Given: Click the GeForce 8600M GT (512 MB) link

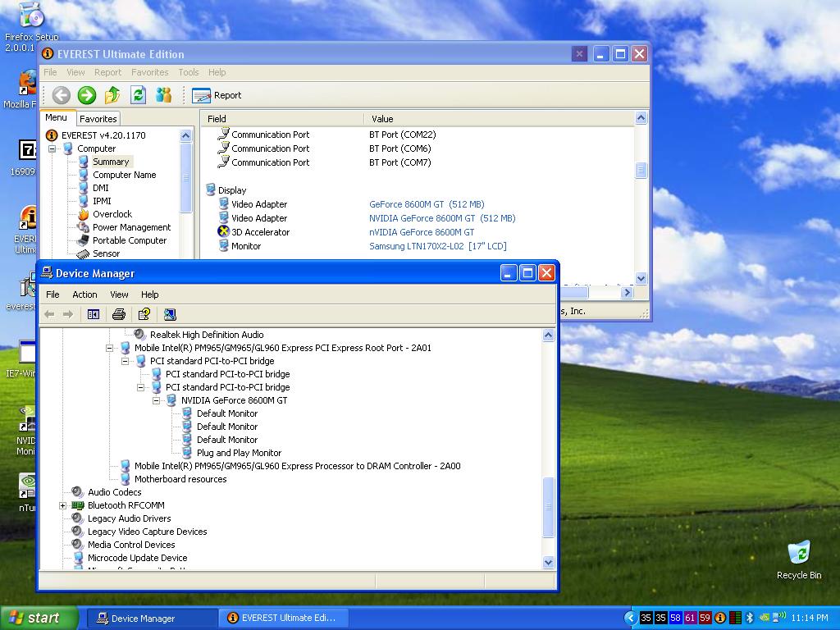Looking at the screenshot, I should [427, 204].
